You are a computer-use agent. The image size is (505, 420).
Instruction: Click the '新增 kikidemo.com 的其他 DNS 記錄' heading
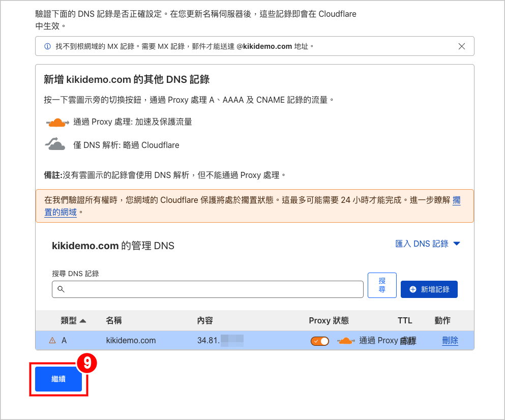(x=127, y=79)
